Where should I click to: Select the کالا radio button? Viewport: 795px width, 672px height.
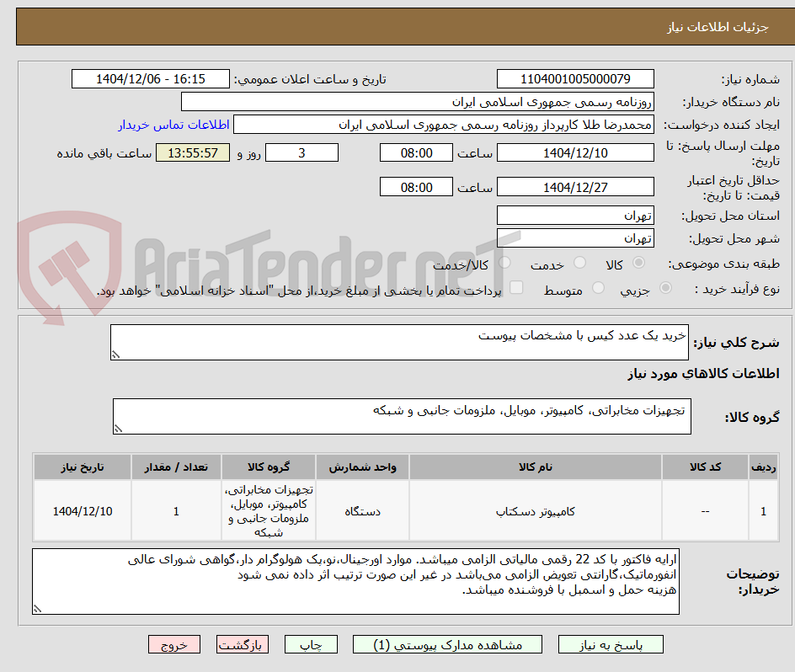[x=639, y=262]
